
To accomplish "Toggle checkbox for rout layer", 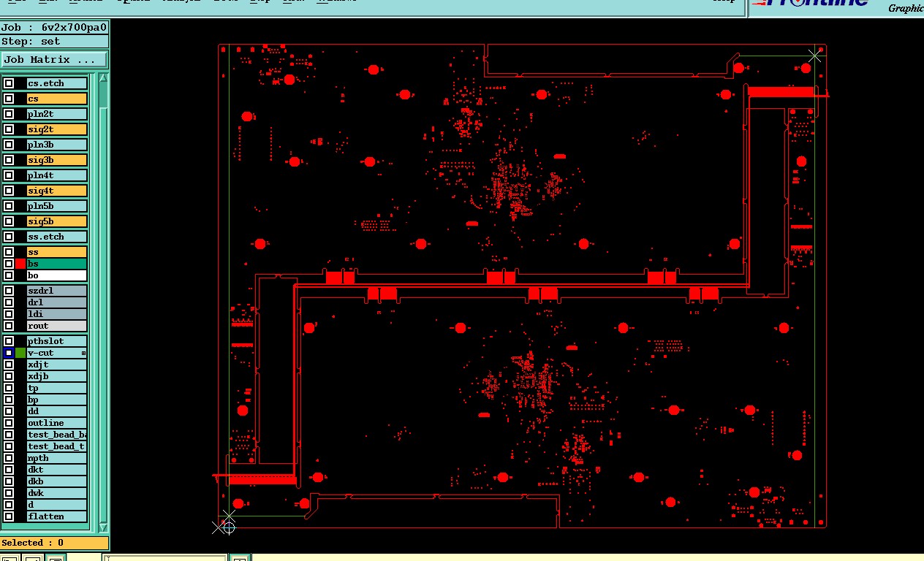I will pos(9,326).
